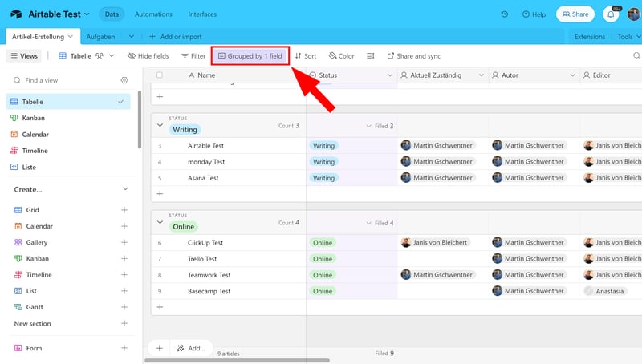Screen dimensions: 642x364
Task: Open the Extensions panel
Action: [590, 37]
